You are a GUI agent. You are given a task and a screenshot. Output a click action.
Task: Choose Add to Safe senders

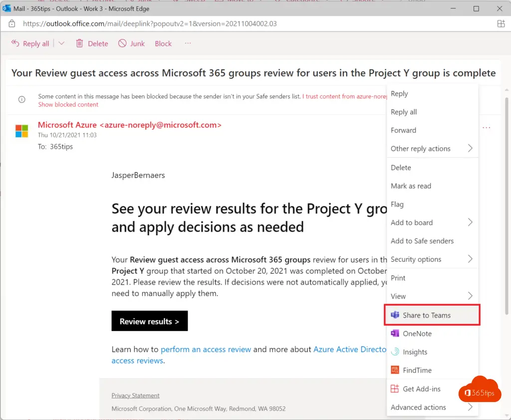[x=433, y=241]
